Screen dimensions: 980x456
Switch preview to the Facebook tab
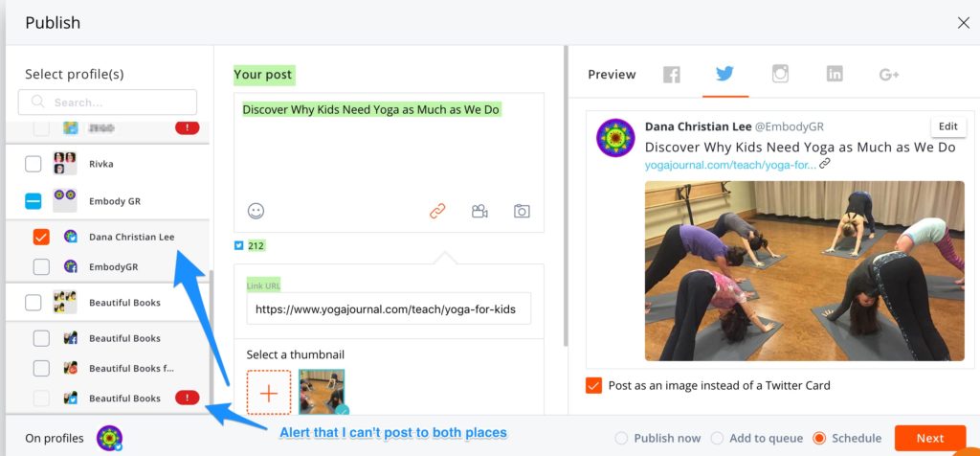coord(672,75)
